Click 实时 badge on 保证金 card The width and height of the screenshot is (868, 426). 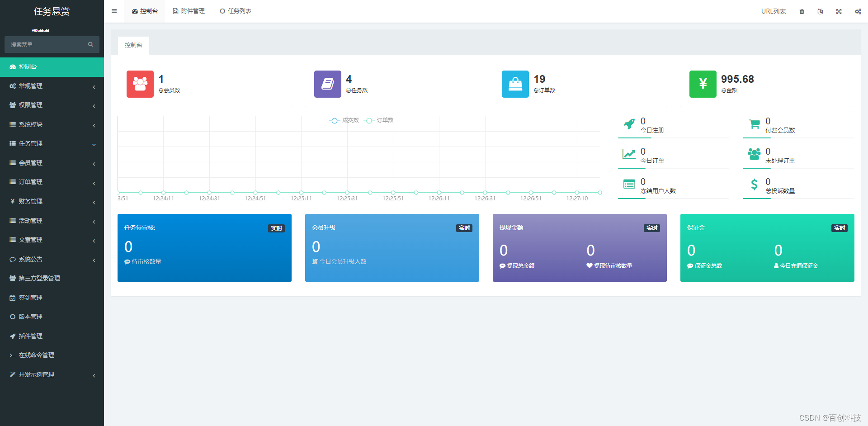(x=840, y=228)
